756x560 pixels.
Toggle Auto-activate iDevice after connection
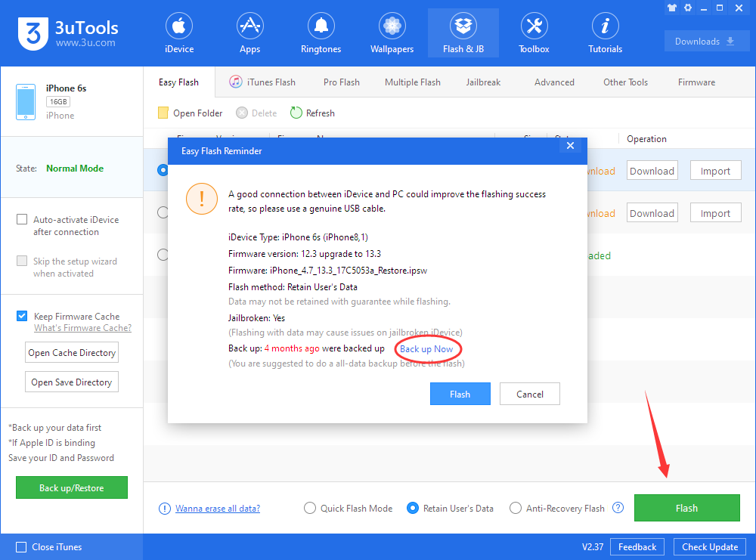point(22,219)
